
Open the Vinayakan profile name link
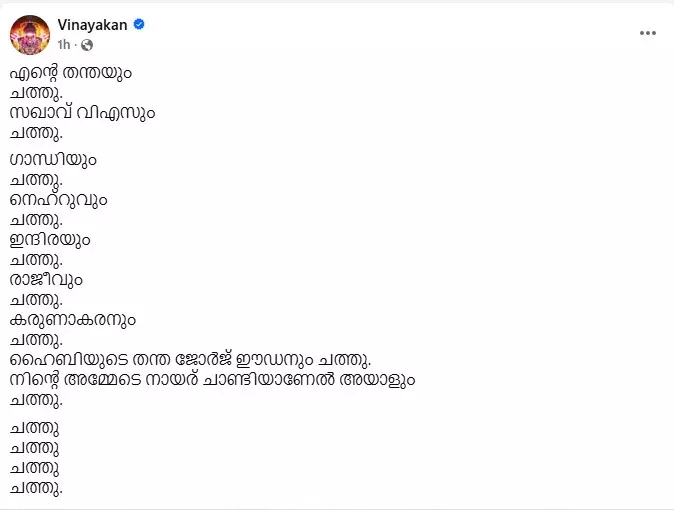click(92, 25)
